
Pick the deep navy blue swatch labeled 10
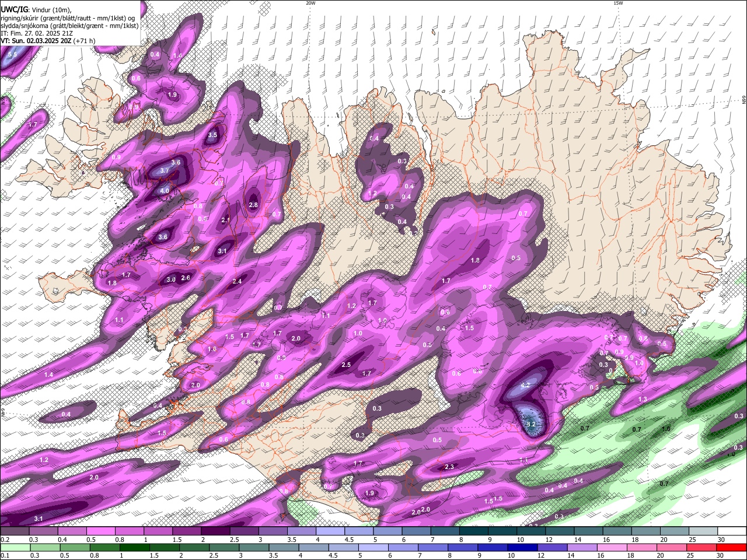(521, 547)
